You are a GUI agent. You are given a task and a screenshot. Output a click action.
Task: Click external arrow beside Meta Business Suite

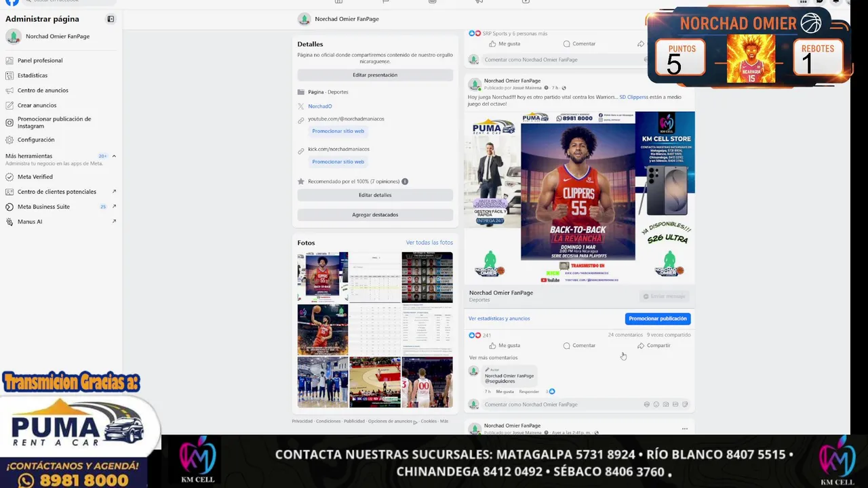click(114, 207)
